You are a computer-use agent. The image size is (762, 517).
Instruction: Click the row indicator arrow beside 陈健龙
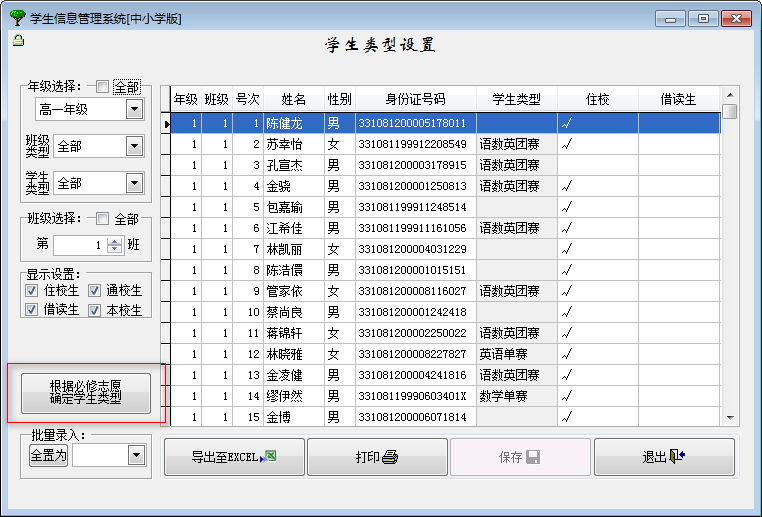pyautogui.click(x=167, y=124)
